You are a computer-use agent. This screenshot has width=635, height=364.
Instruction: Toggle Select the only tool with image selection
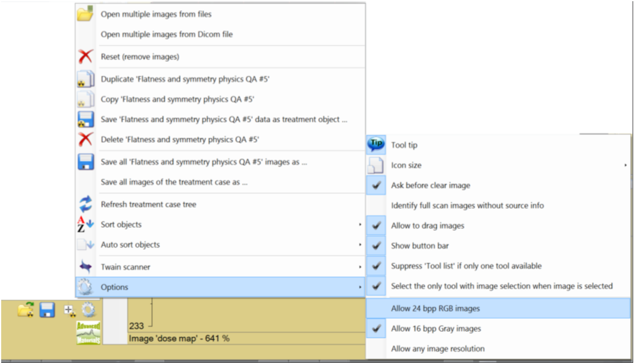[498, 286]
